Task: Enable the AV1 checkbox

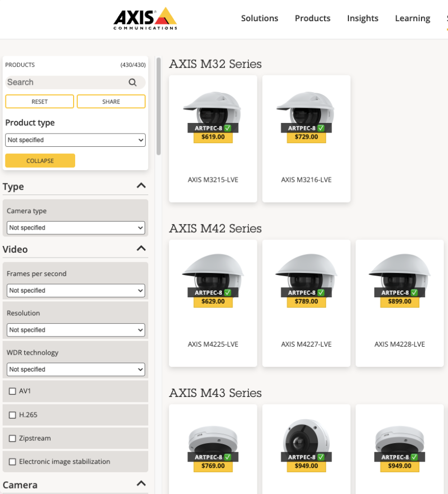Action: point(12,391)
